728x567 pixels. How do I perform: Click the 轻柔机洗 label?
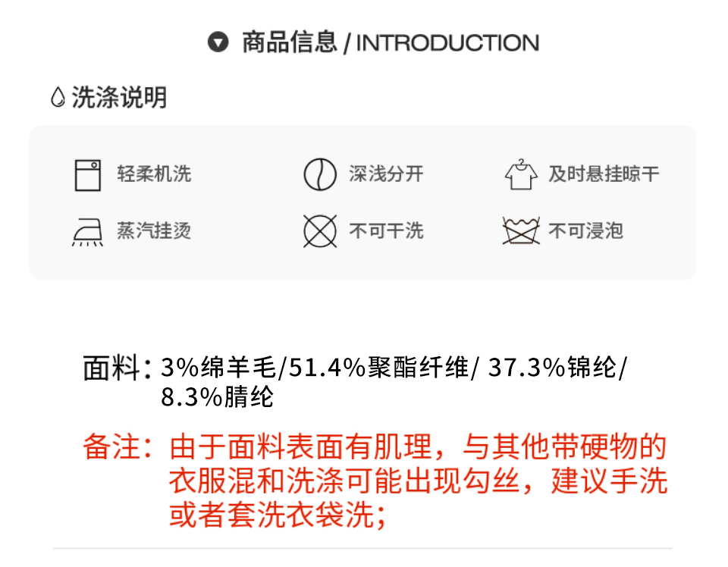(x=154, y=174)
